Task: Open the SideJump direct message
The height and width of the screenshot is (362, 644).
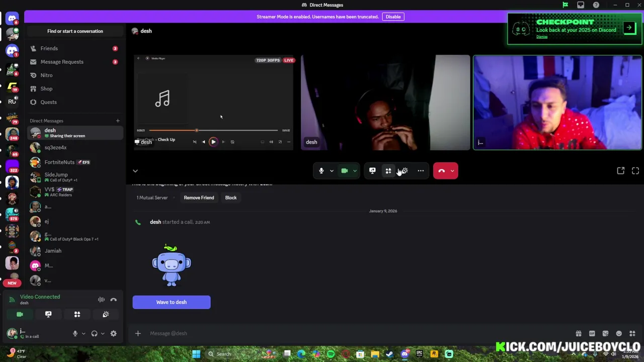Action: 75,177
